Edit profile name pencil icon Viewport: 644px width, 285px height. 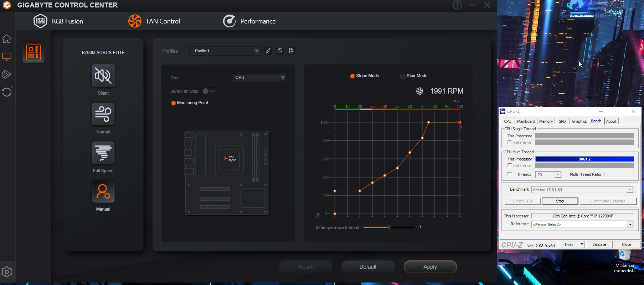[x=268, y=51]
